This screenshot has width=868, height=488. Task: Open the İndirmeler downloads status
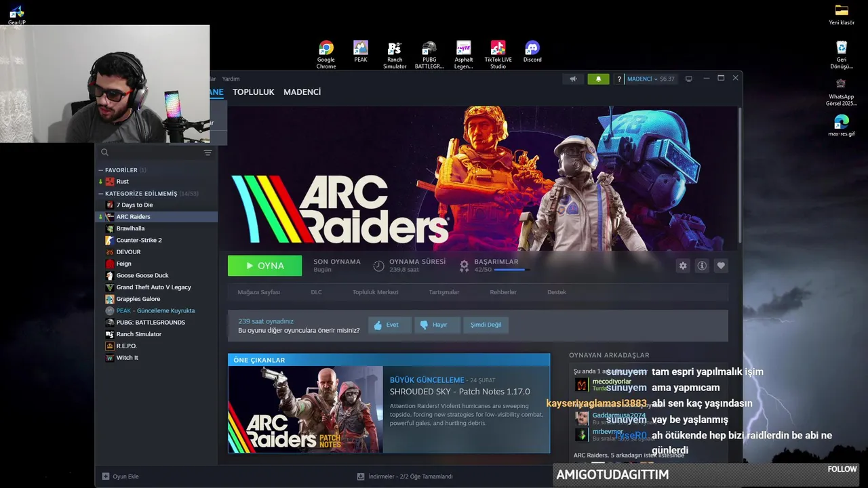405,476
